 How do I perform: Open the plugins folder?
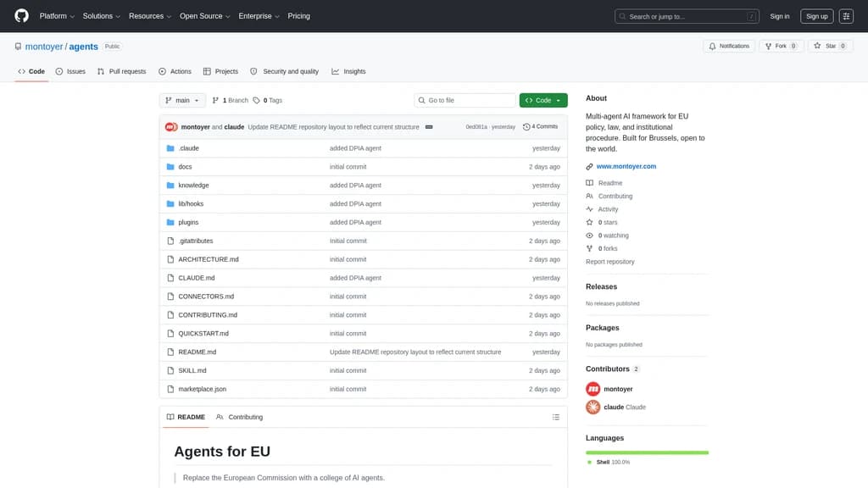[188, 223]
